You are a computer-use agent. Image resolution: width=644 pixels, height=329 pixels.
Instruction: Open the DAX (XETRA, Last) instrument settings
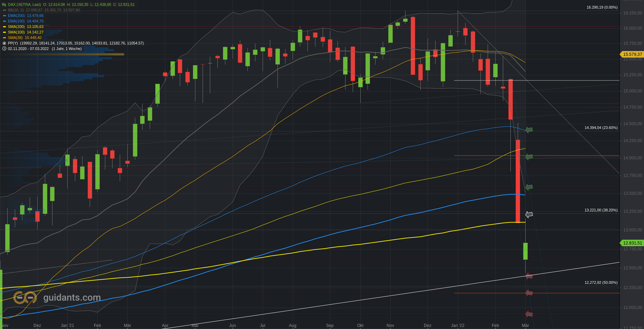point(24,4)
